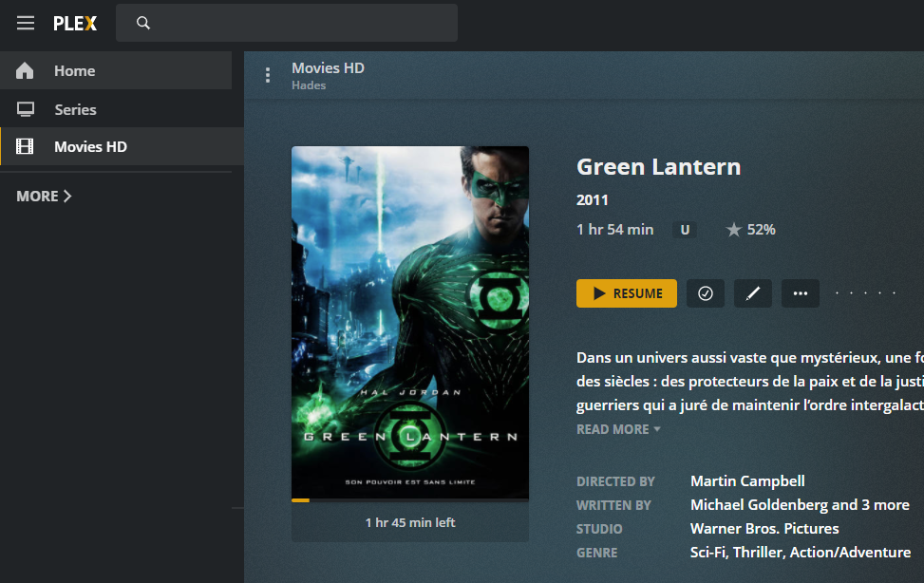Select Movies HD in the sidebar
Screen dimensions: 924x583
[x=122, y=146]
